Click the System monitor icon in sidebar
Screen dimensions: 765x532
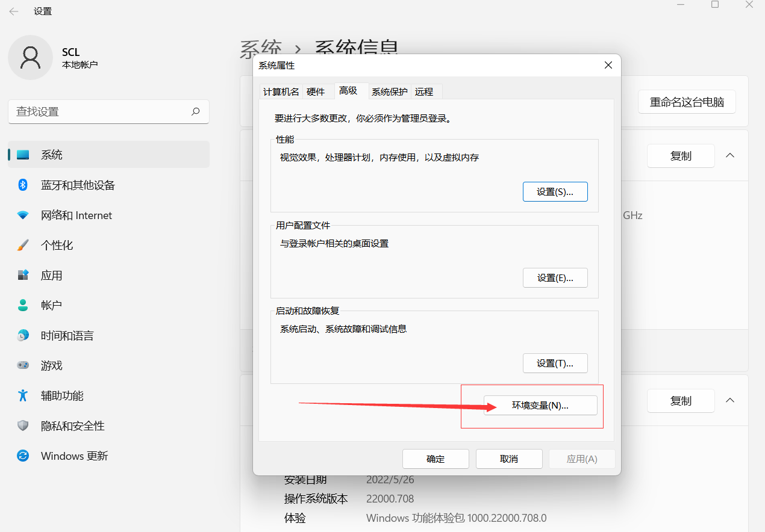click(23, 155)
